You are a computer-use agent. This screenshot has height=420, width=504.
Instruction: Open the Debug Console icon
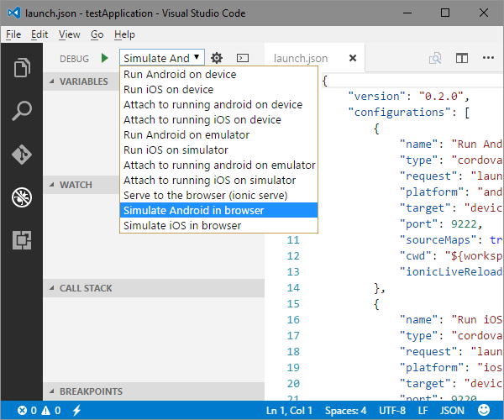[242, 58]
